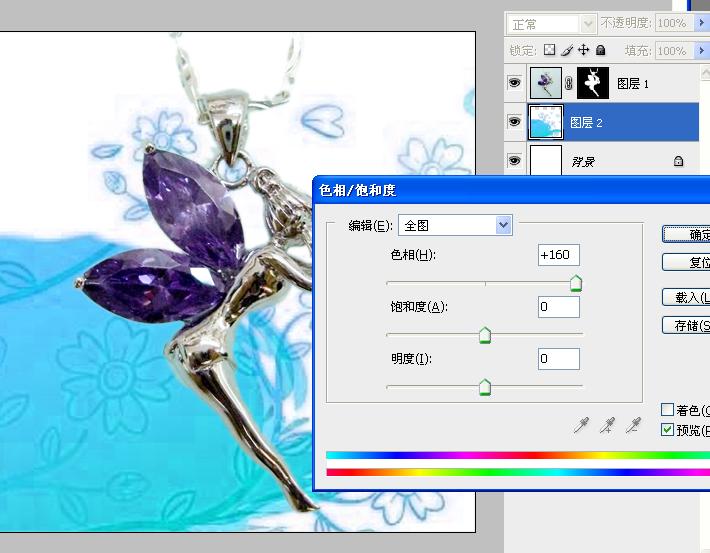710x553 pixels.
Task: Enable lock transparent pixels icon
Action: [549, 50]
